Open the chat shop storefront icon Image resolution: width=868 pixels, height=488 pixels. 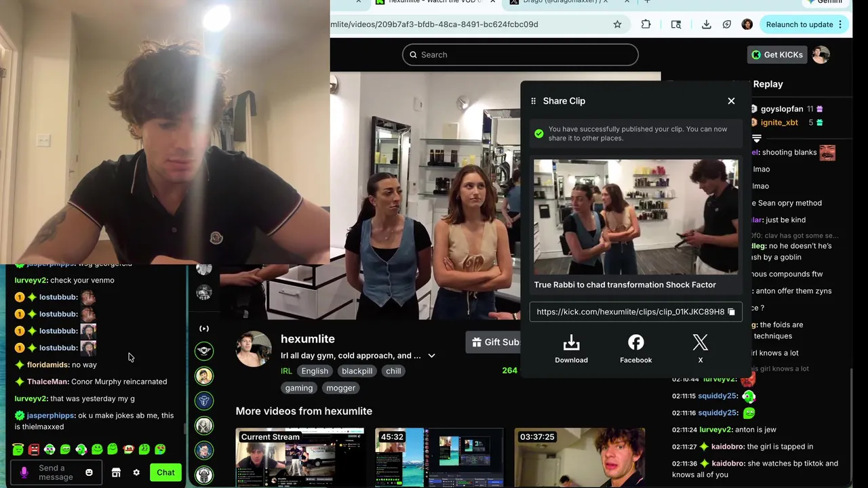(116, 472)
